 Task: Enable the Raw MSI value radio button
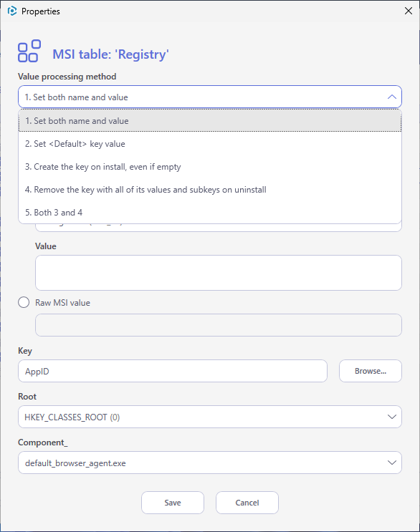point(24,302)
